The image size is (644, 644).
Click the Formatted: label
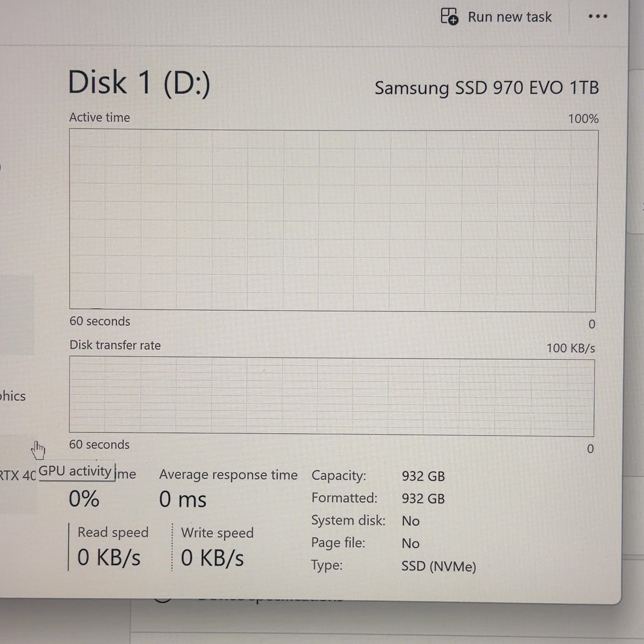(344, 498)
